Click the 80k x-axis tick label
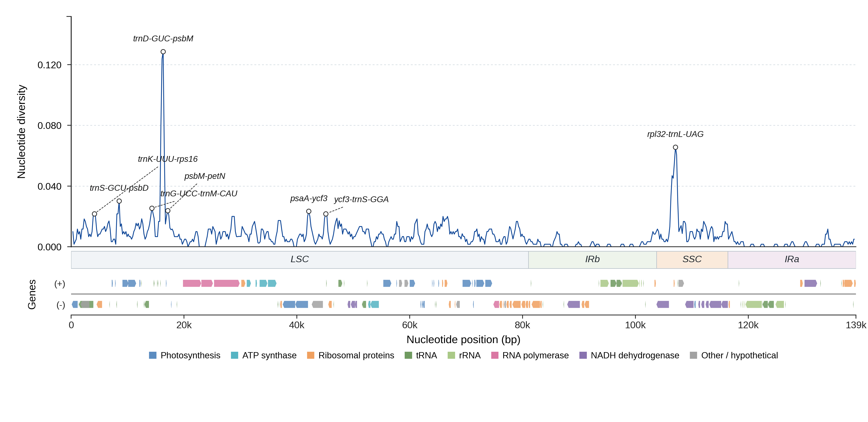Image resolution: width=868 pixels, height=422 pixels. [x=522, y=325]
